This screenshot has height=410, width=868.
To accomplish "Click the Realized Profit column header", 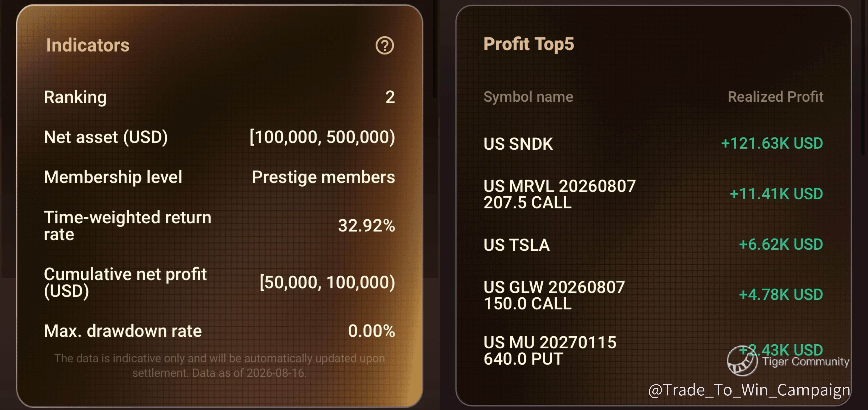I will (775, 97).
